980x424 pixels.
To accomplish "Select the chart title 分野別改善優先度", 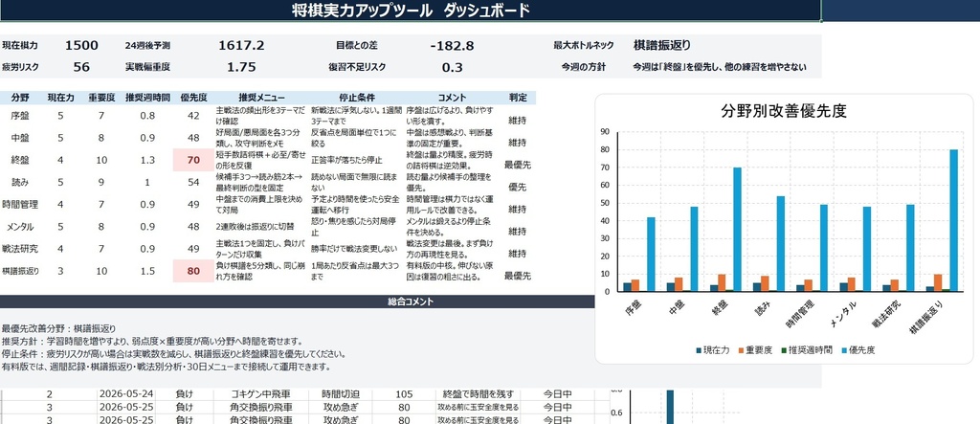I will coord(784,111).
